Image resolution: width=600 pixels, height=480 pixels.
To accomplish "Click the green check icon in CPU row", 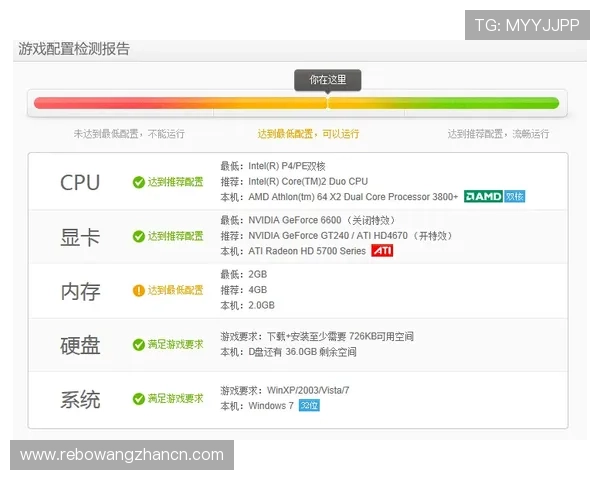I will tap(139, 182).
